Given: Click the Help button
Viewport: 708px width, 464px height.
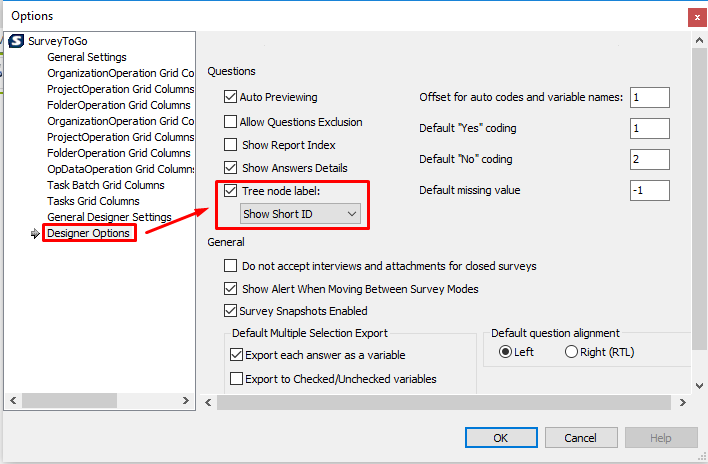Looking at the screenshot, I should tap(661, 438).
